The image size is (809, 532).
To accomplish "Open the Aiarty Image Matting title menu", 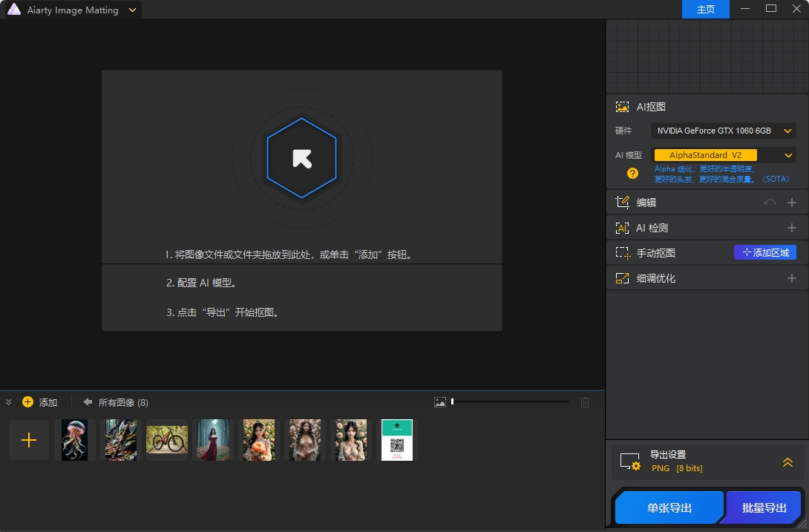I will (132, 10).
